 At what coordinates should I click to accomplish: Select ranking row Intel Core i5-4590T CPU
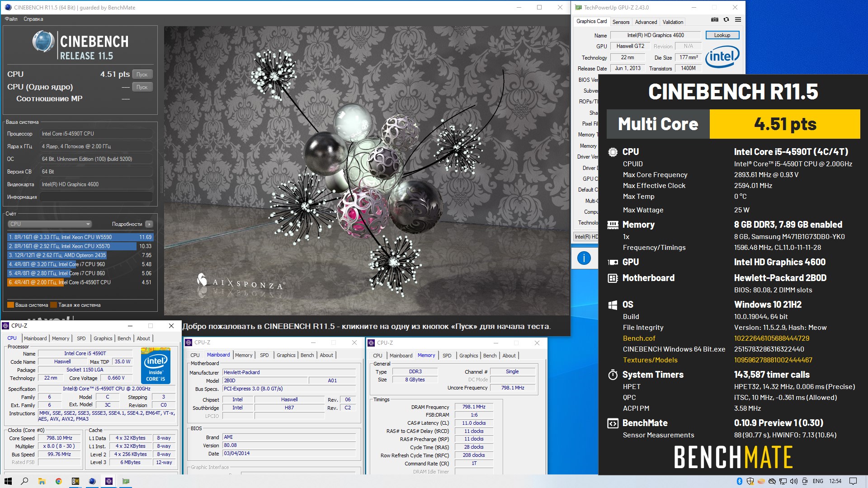pos(80,282)
